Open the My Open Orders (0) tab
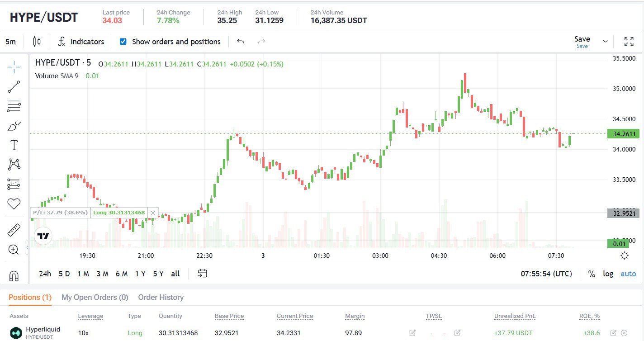644x341 pixels. 95,297
